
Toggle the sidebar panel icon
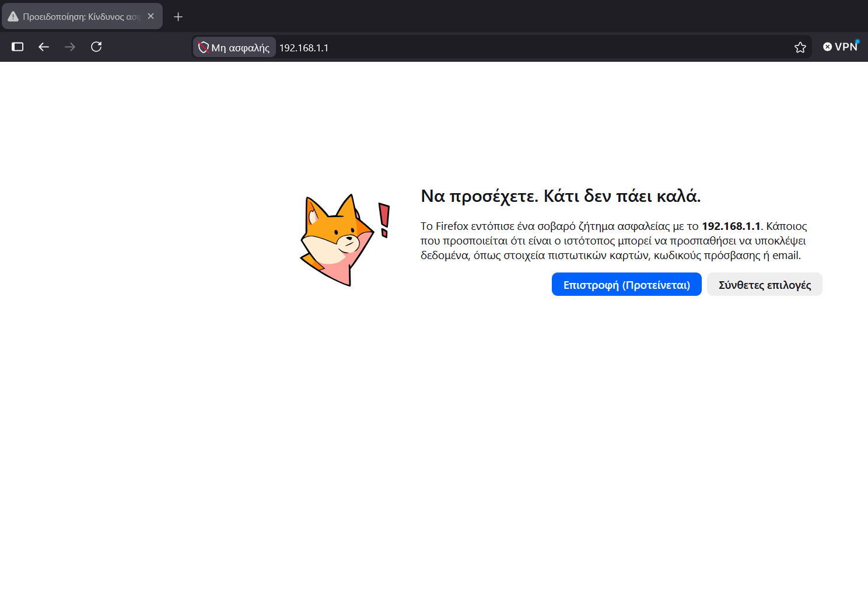click(17, 47)
